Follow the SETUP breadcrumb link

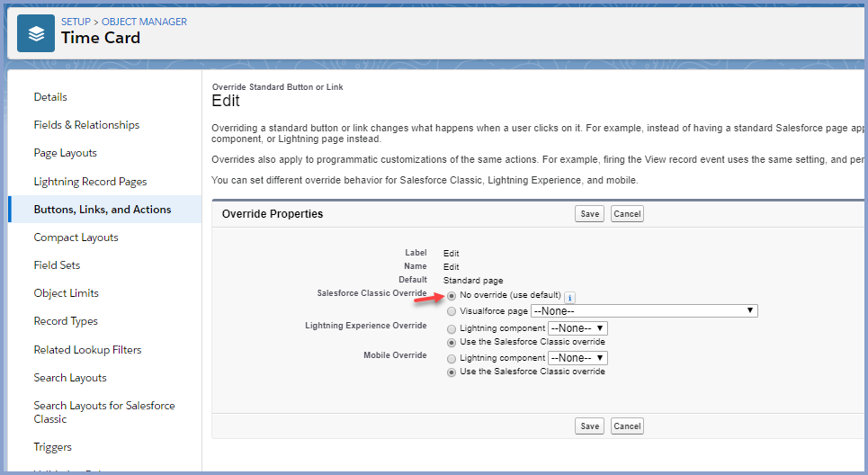76,22
